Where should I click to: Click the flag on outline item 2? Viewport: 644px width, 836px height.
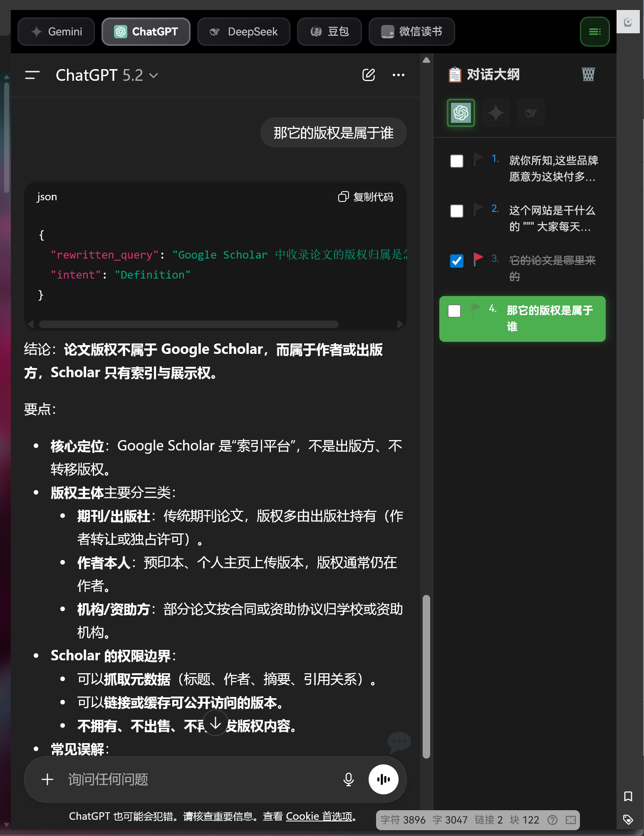[x=478, y=209]
